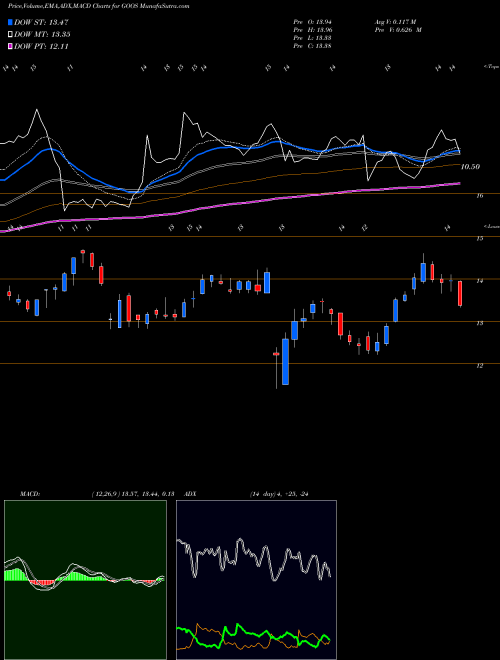The height and width of the screenshot is (660, 500).
Task: Click the white DOW MT legend swatch
Action: [10, 35]
